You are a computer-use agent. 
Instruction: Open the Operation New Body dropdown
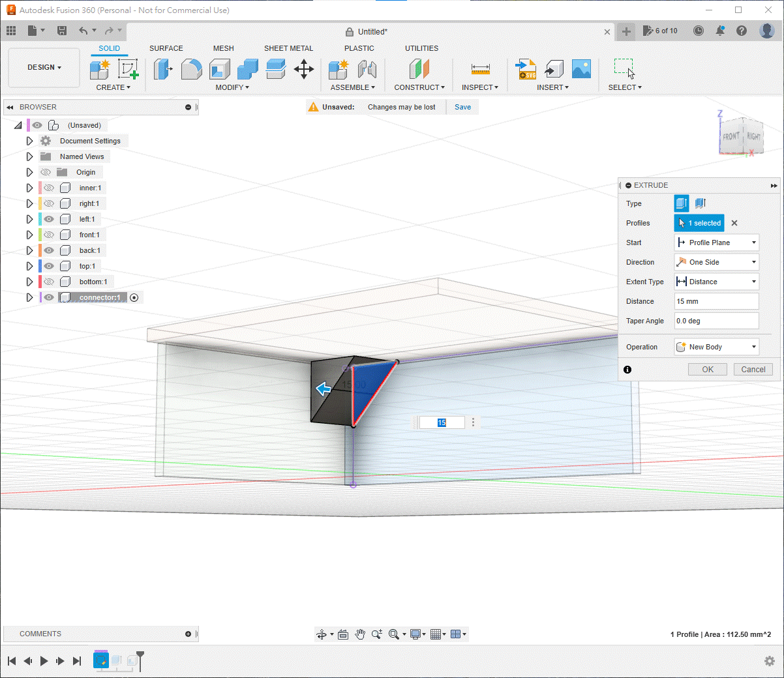(716, 347)
